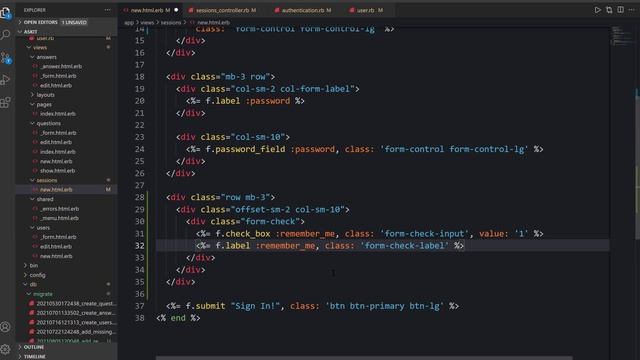Viewport: 640px width, 360px height.
Task: Open the Accounts icon in activity bar
Action: click(5, 327)
